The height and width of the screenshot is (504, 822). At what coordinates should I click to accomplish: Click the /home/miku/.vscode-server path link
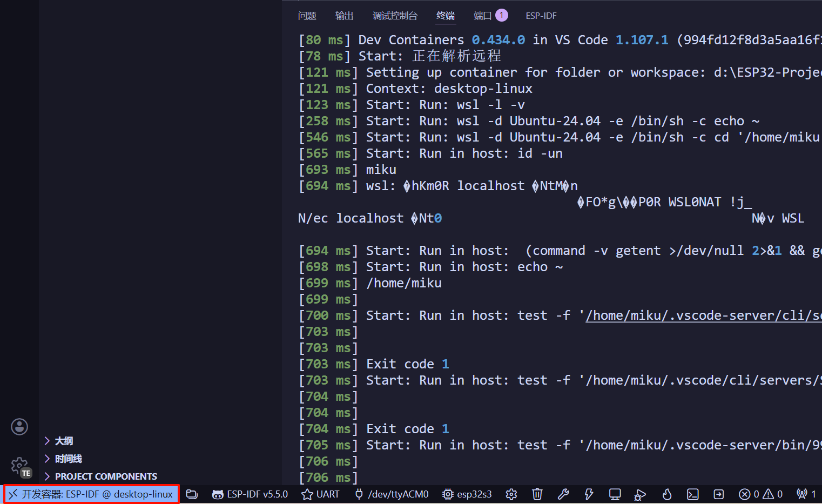(x=704, y=315)
